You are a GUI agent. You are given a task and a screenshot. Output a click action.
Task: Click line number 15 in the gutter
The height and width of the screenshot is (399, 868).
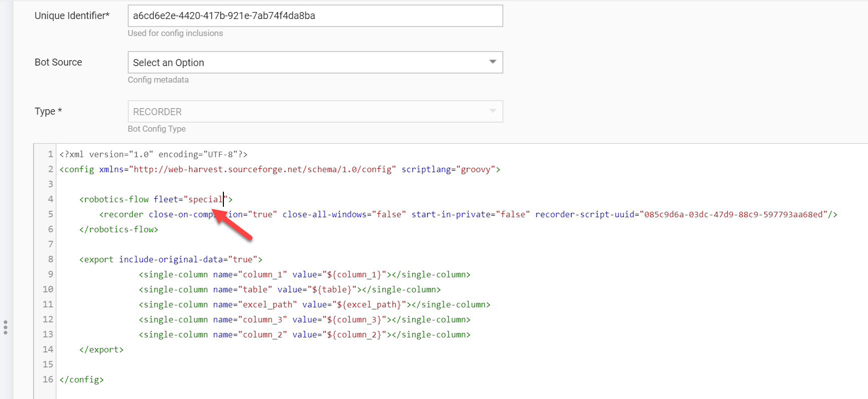(48, 364)
